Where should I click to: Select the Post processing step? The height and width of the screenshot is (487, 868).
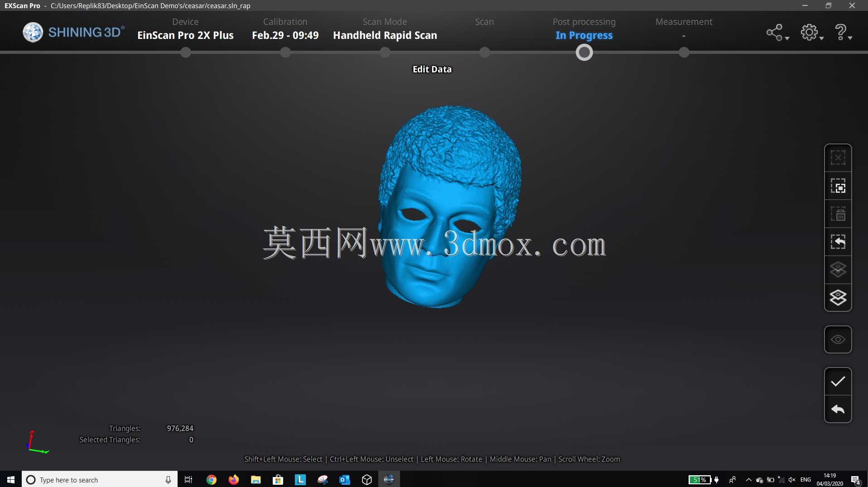point(584,22)
